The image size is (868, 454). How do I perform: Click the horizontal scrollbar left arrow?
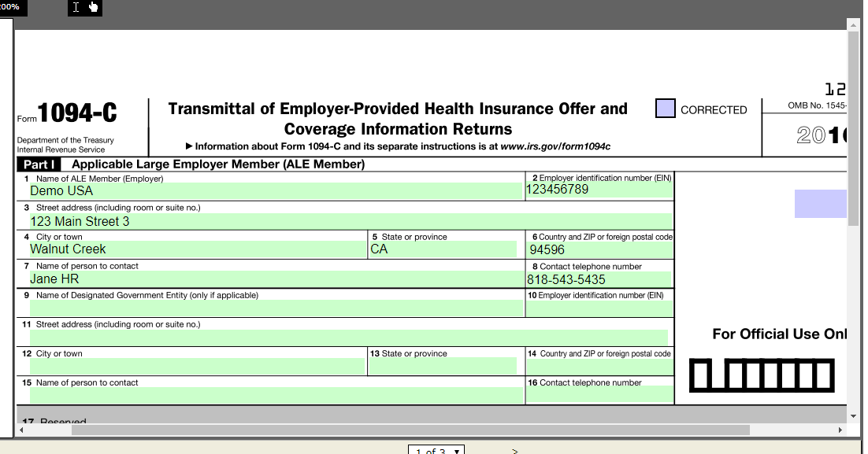(x=22, y=430)
